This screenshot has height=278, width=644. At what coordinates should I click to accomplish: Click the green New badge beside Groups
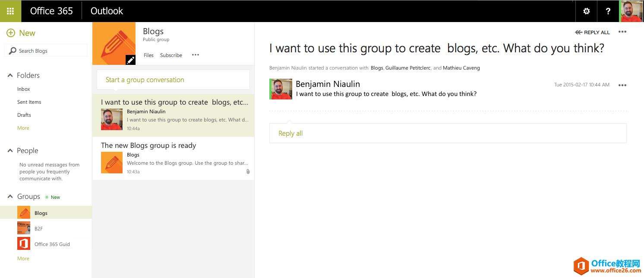click(53, 197)
